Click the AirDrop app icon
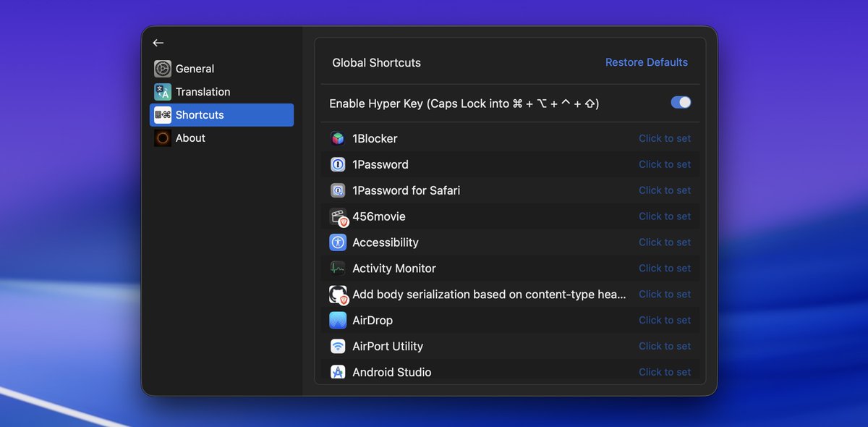Screen dimensions: 868x427 338,321
